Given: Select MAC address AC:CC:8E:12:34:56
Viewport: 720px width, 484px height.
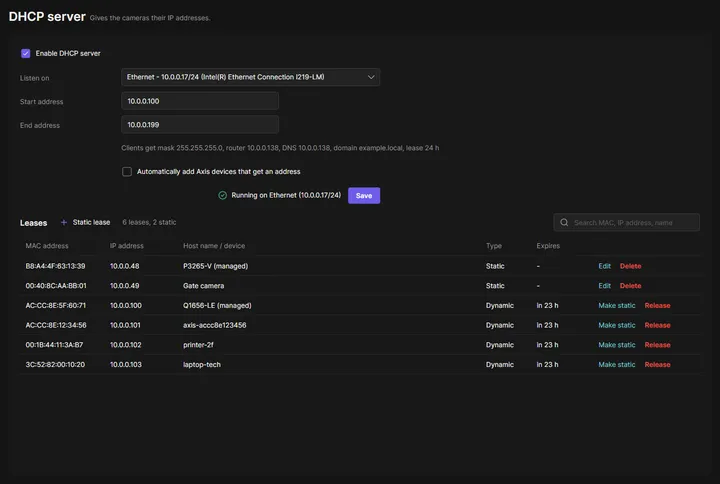Looking at the screenshot, I should coord(56,325).
